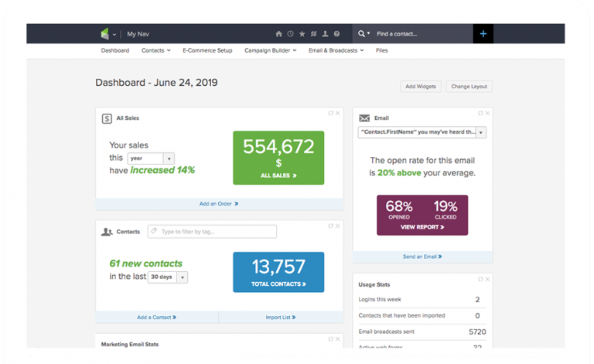Click the Infusionsoft green logo

[105, 34]
